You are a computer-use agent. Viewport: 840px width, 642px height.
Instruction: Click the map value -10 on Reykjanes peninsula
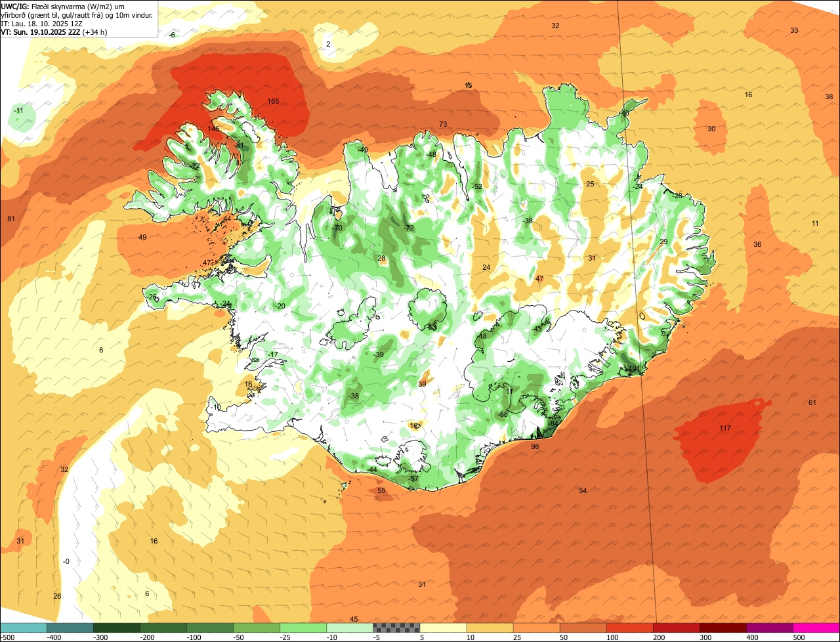[x=216, y=407]
